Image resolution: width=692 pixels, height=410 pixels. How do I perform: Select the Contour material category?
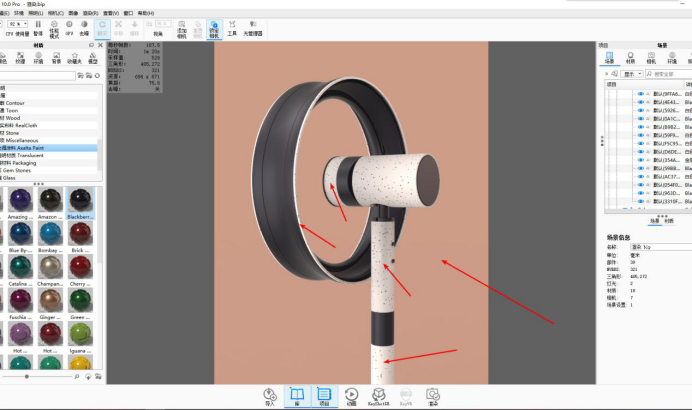(x=15, y=103)
